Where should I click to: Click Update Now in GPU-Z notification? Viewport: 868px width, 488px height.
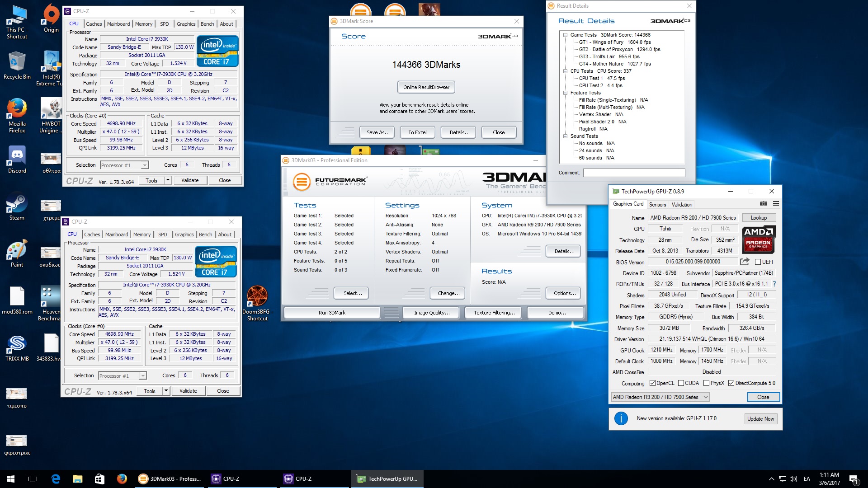click(760, 419)
